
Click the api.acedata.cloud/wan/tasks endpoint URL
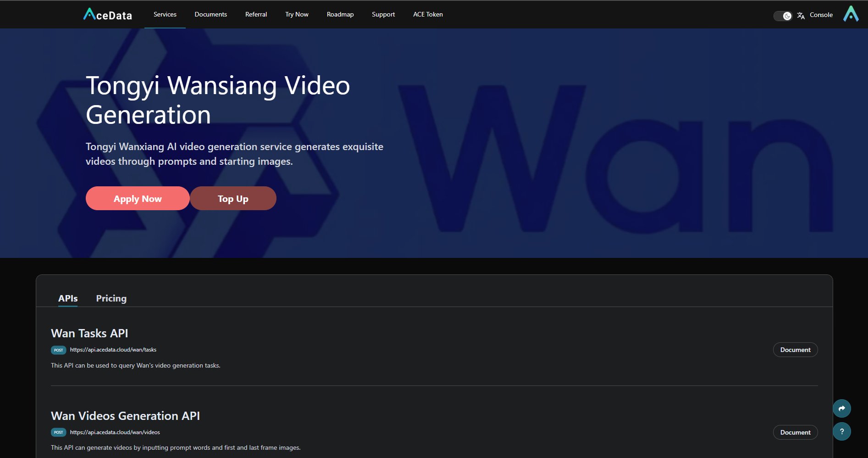[x=113, y=350]
